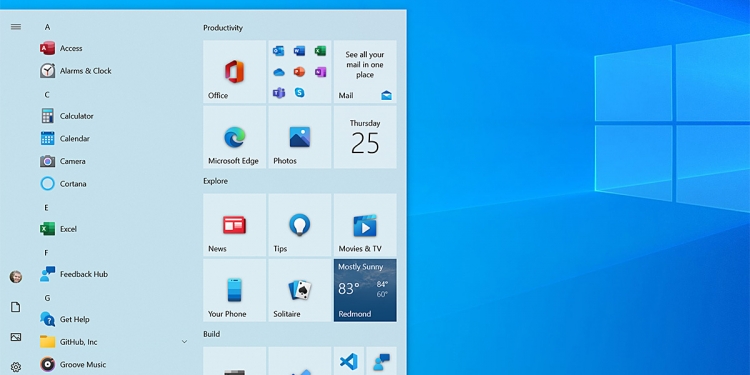750x375 pixels.
Task: Select the Explore group header
Action: tap(215, 181)
